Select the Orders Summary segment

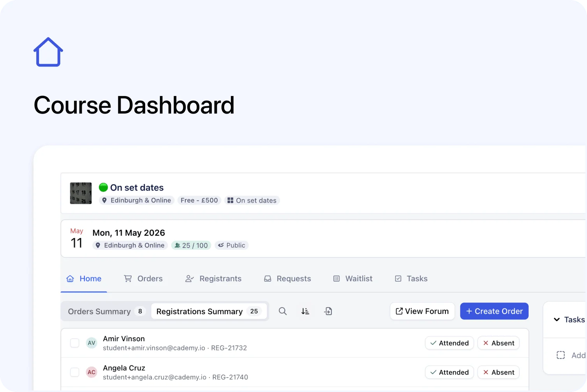tap(106, 311)
